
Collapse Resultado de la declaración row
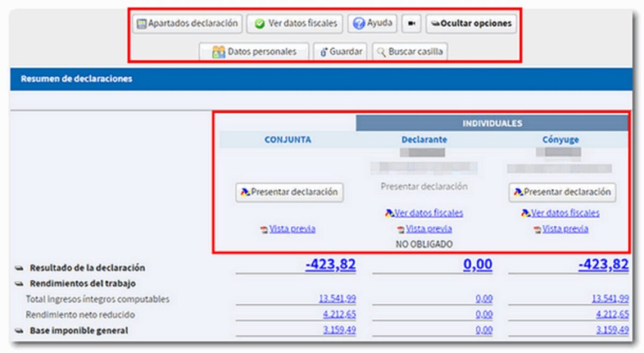(x=19, y=268)
